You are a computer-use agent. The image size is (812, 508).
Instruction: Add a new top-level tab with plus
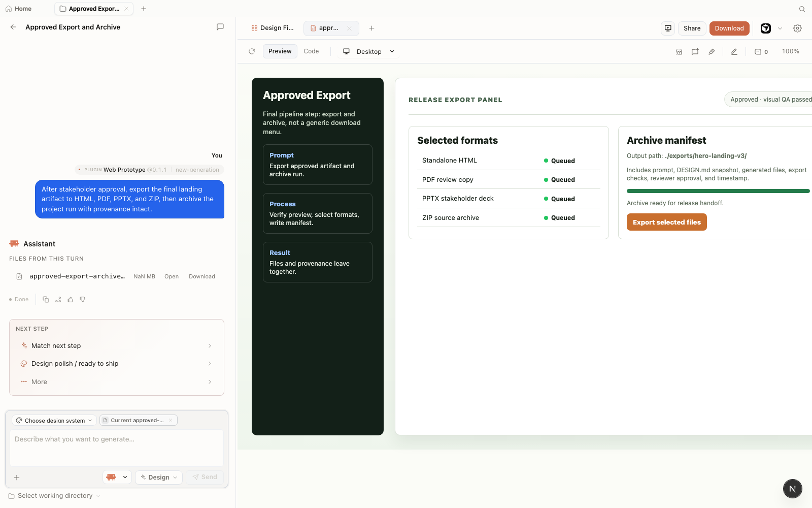tap(144, 9)
